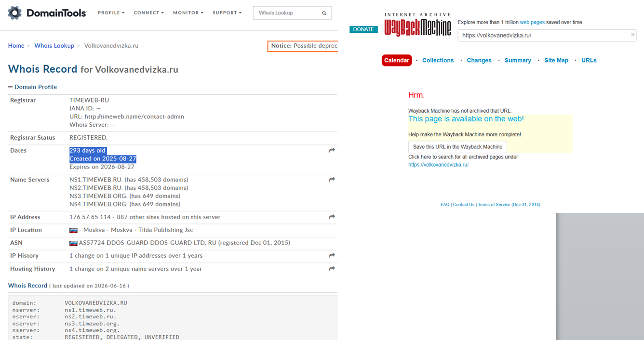This screenshot has height=340, width=644.
Task: Open the FAQ footer link
Action: 445,205
